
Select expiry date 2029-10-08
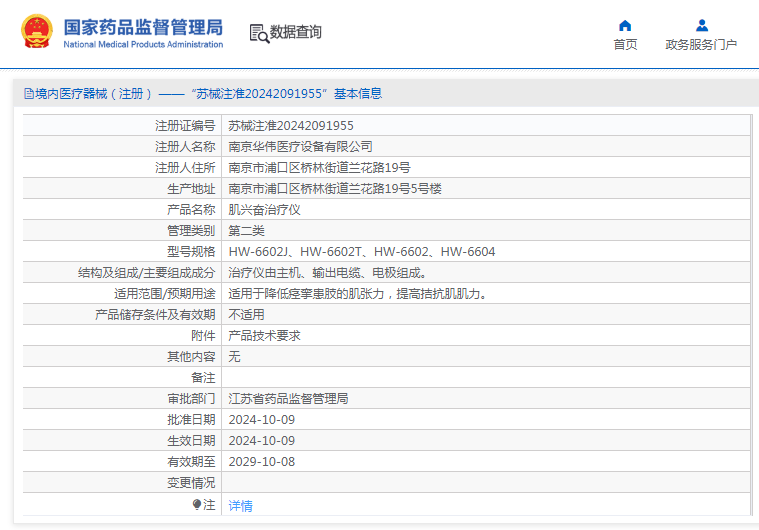[x=261, y=462]
